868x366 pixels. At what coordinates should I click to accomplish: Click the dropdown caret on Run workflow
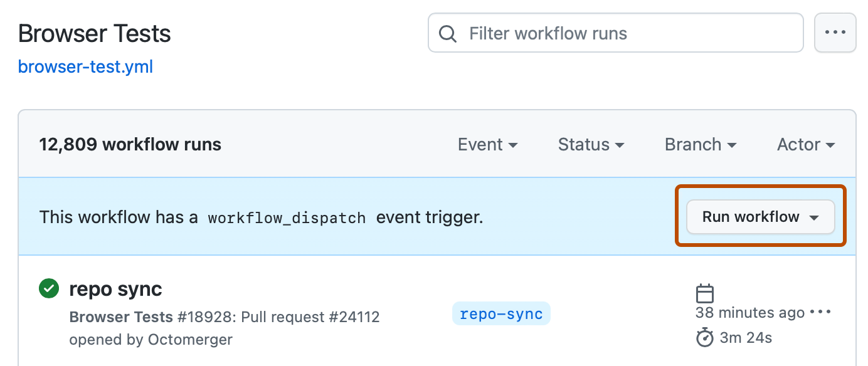[x=814, y=217]
